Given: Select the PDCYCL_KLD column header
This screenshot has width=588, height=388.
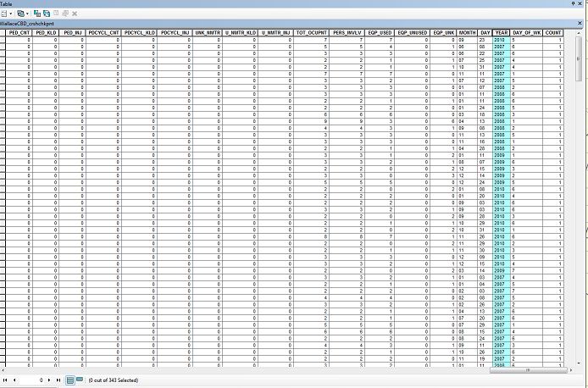Looking at the screenshot, I should (x=139, y=33).
